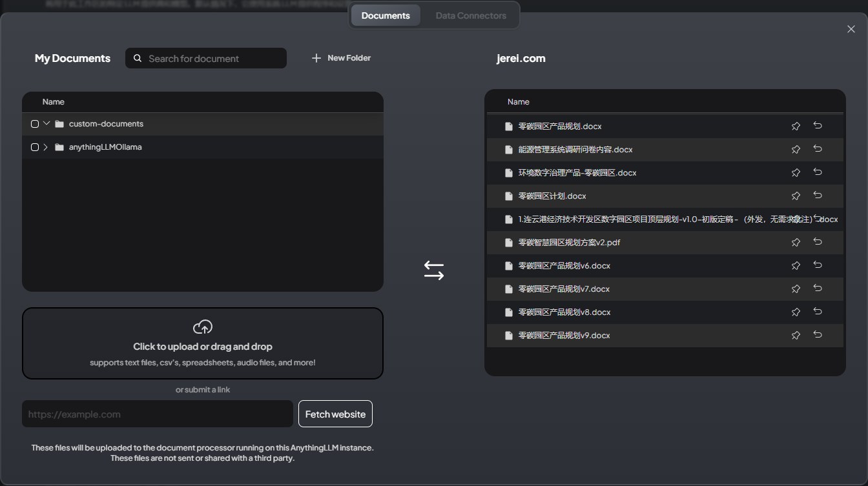Pin 环境数字治理产品-零碳园区.docx document
Screen dimensions: 868x486
796,173
